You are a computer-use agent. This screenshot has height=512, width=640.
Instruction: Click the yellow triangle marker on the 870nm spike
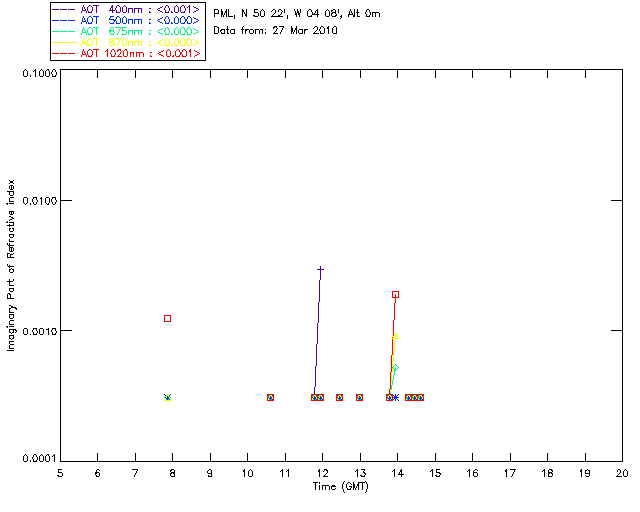(395, 336)
